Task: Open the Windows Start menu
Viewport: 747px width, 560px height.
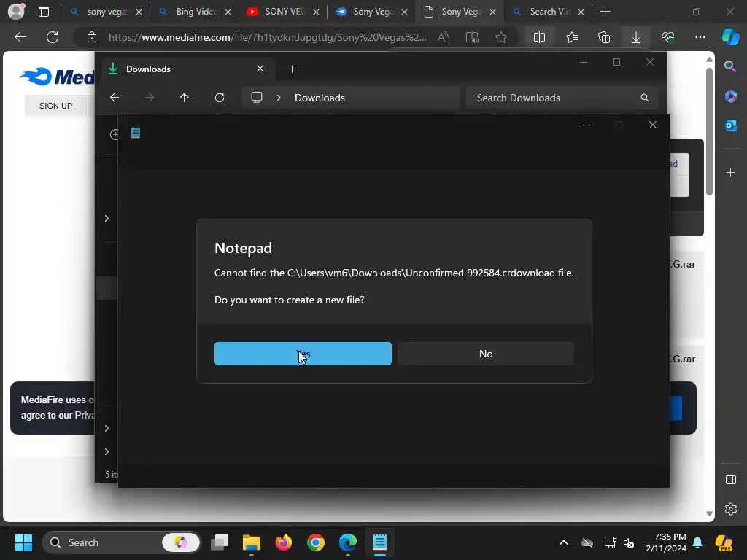Action: point(23,542)
